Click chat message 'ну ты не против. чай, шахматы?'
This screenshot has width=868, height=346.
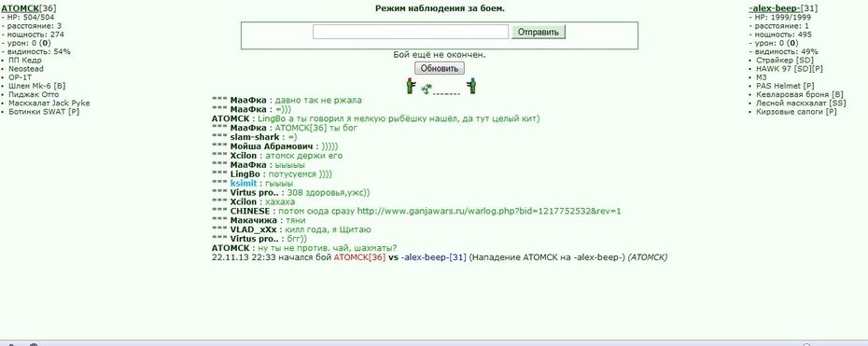click(328, 248)
